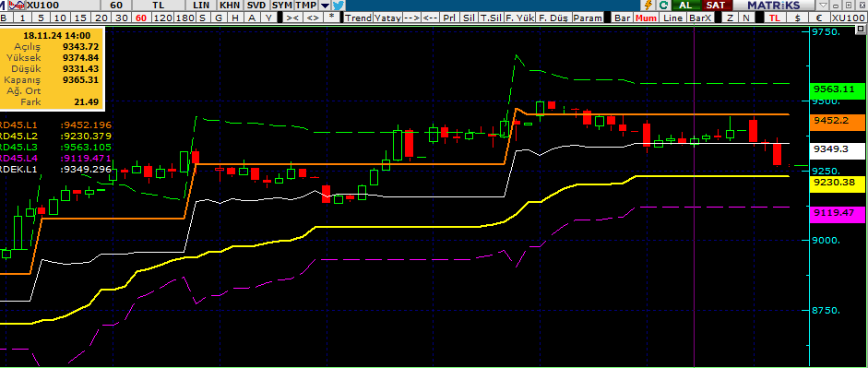Click the --> shift right arrow button
This screenshot has width=868, height=368.
pyautogui.click(x=411, y=18)
